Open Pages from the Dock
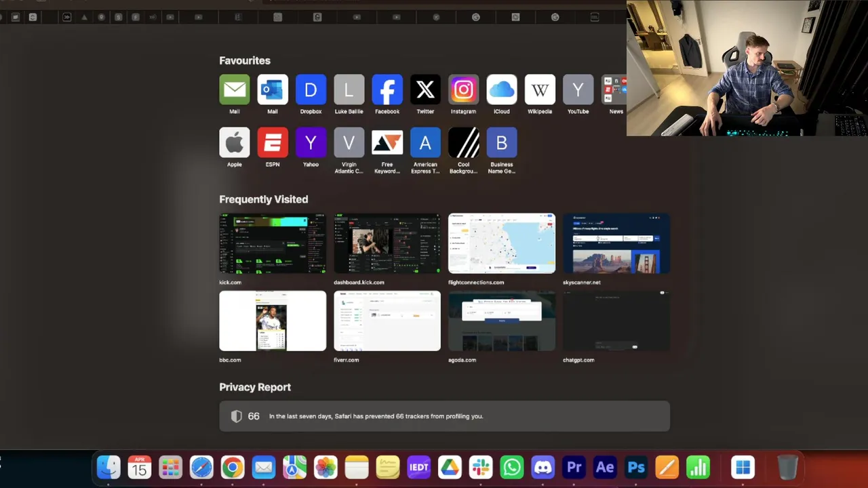This screenshot has width=868, height=488. [x=667, y=467]
